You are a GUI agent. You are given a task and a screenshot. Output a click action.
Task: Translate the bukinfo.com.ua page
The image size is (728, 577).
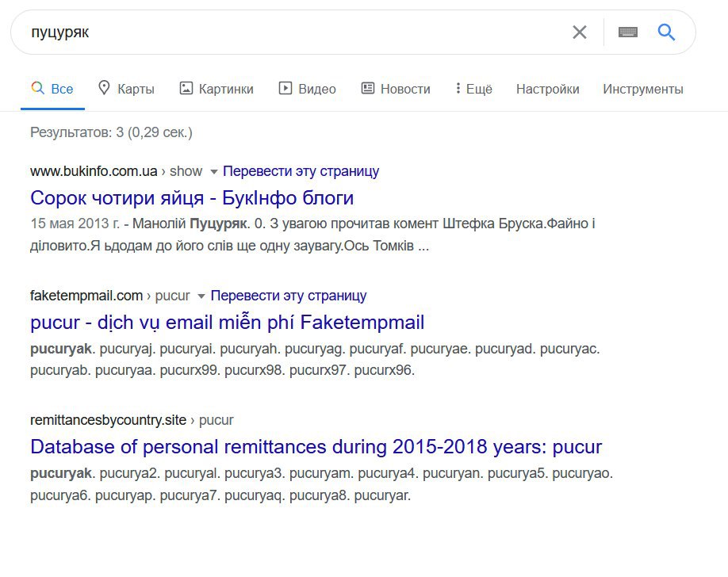301,171
